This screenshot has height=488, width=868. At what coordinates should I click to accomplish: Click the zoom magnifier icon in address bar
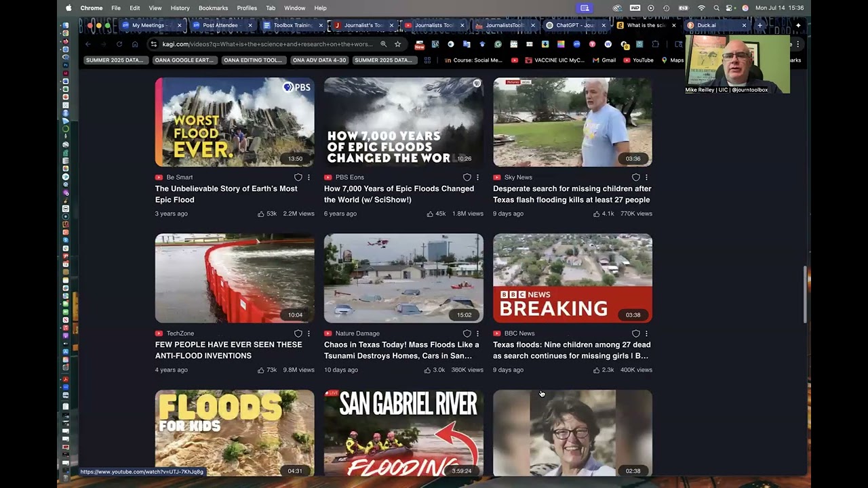(x=383, y=44)
